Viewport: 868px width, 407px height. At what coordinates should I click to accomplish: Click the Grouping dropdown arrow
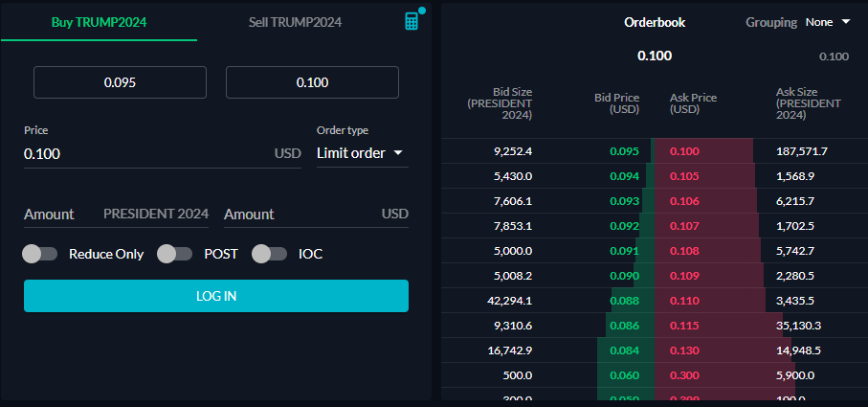coord(845,22)
